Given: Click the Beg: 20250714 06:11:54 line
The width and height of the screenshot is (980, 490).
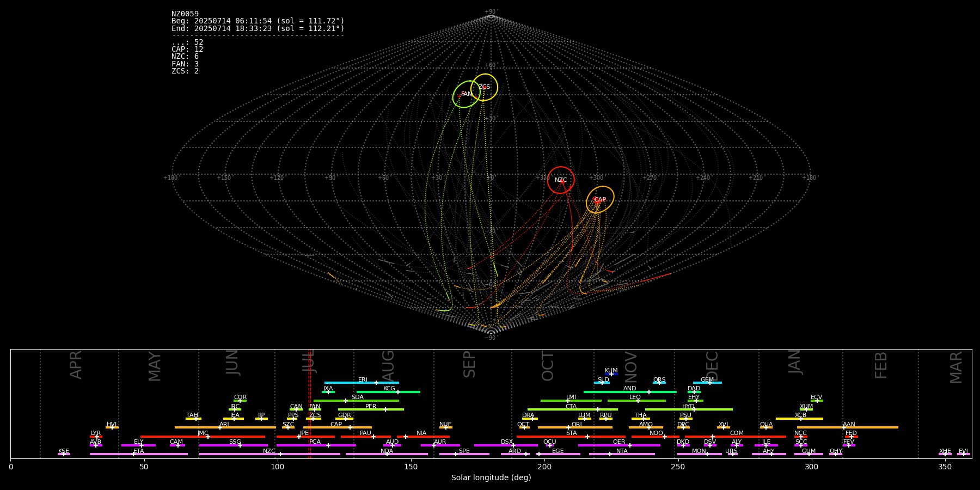Looking at the screenshot, I should click(258, 21).
